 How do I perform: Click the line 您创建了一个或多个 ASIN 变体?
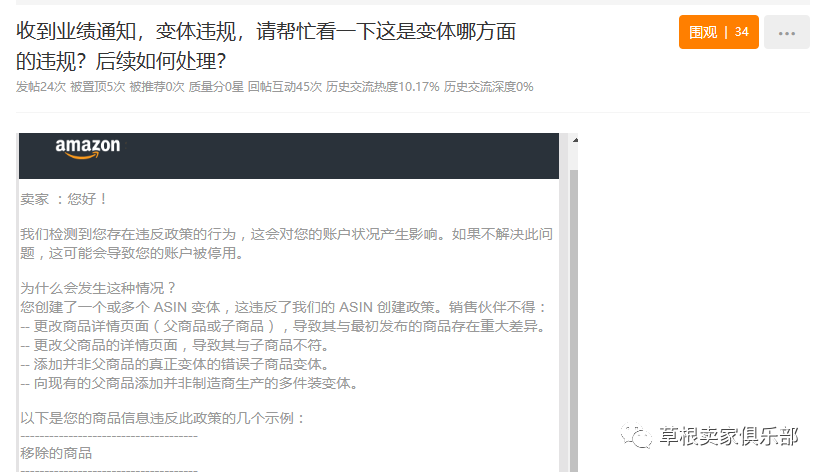click(x=284, y=307)
